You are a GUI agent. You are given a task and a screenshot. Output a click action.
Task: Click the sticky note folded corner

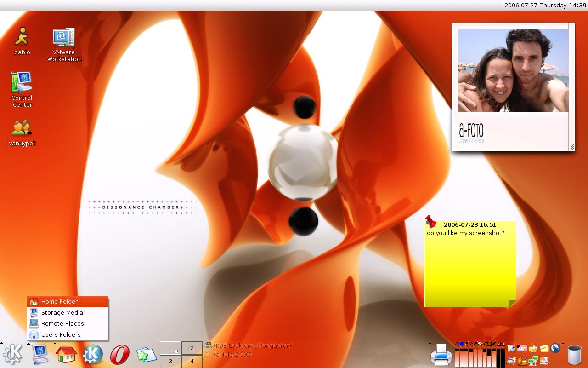click(513, 303)
